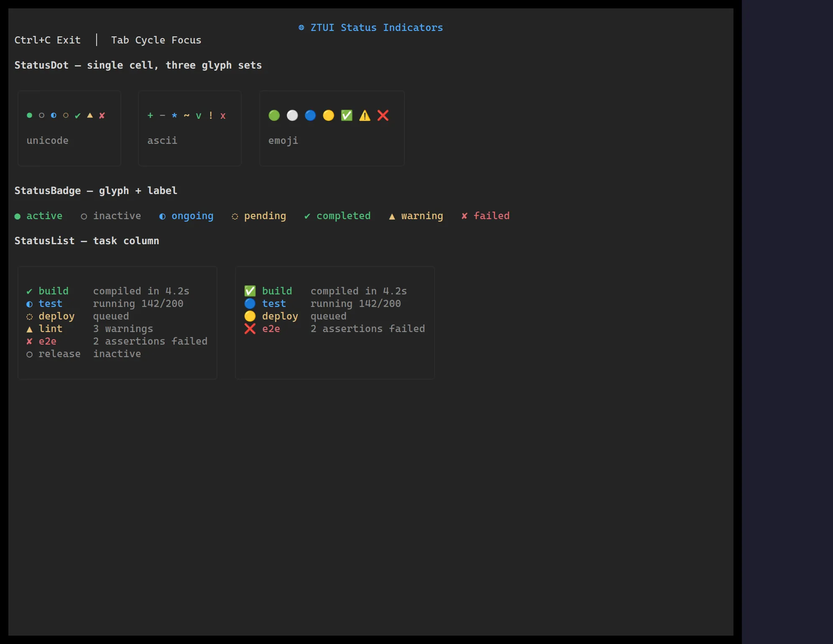833x644 pixels.
Task: Select the active status badge
Action: [x=38, y=216]
